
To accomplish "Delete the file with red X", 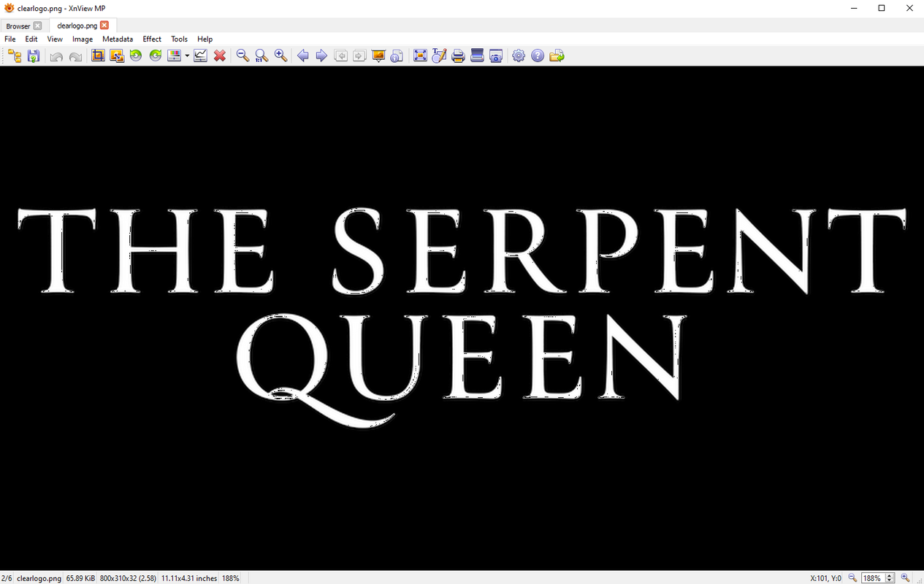I will click(220, 56).
